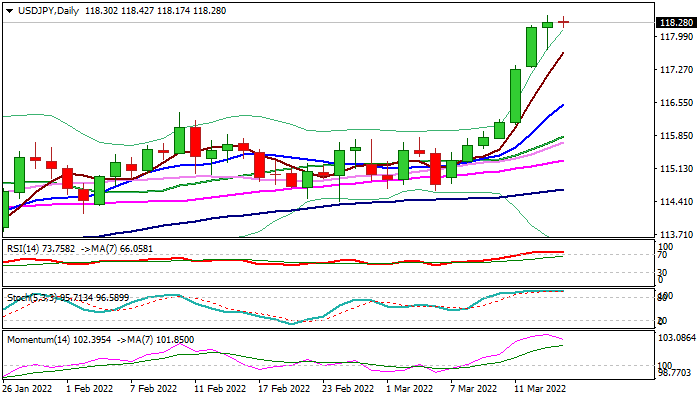Click the current price tag 118.280

[x=676, y=22]
